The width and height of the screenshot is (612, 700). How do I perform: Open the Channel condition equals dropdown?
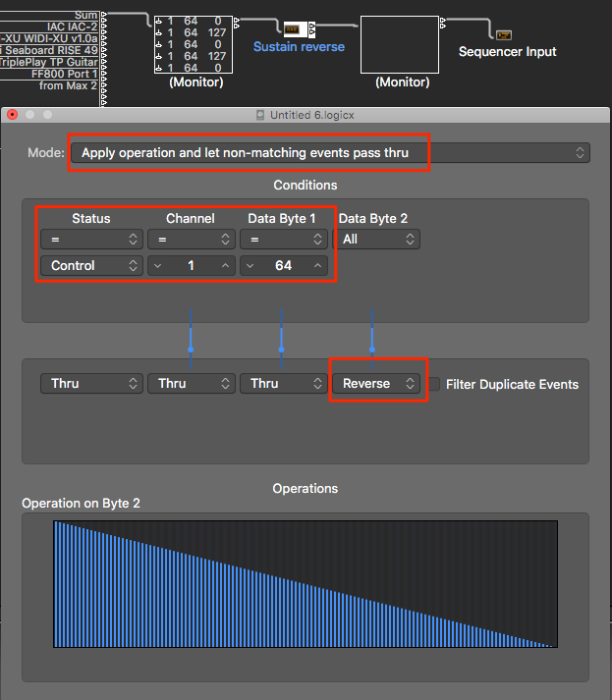(192, 239)
